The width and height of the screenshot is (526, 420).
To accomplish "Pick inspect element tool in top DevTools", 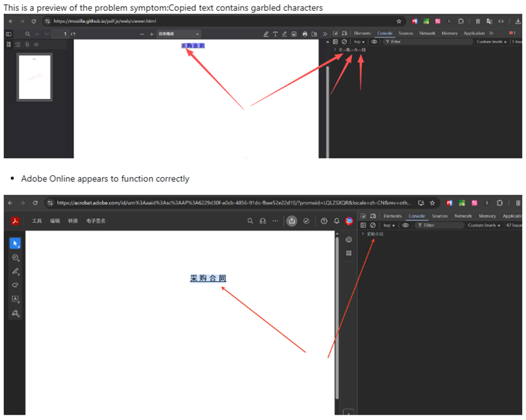I will pos(335,33).
